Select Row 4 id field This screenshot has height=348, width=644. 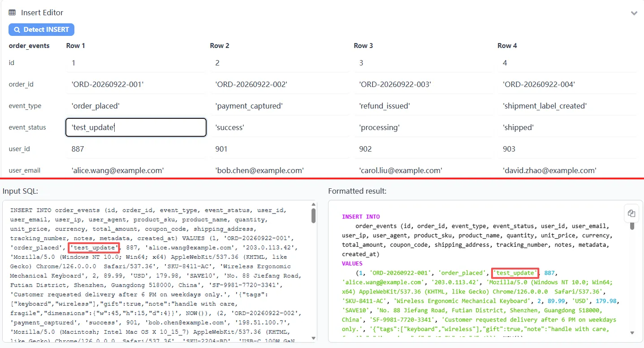[567, 63]
